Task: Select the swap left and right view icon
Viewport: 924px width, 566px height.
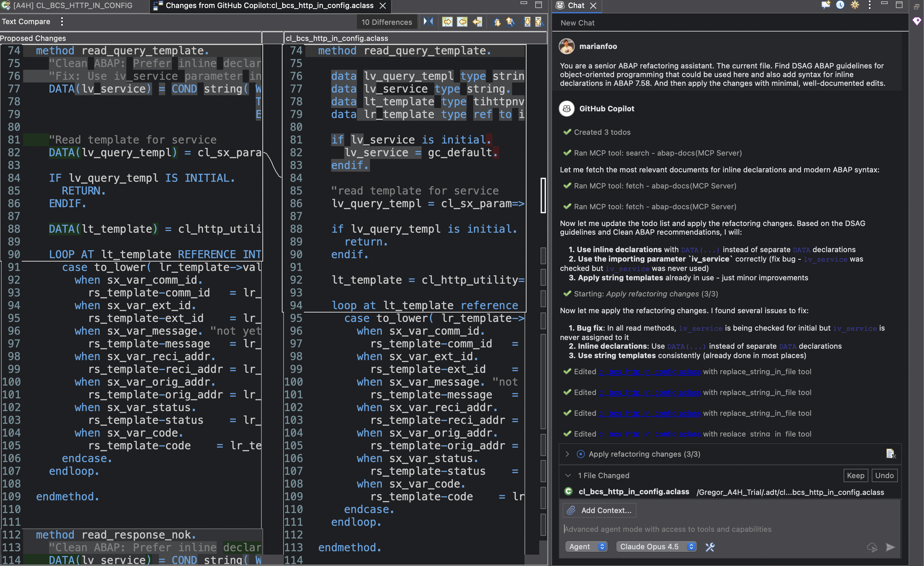Action: point(428,22)
